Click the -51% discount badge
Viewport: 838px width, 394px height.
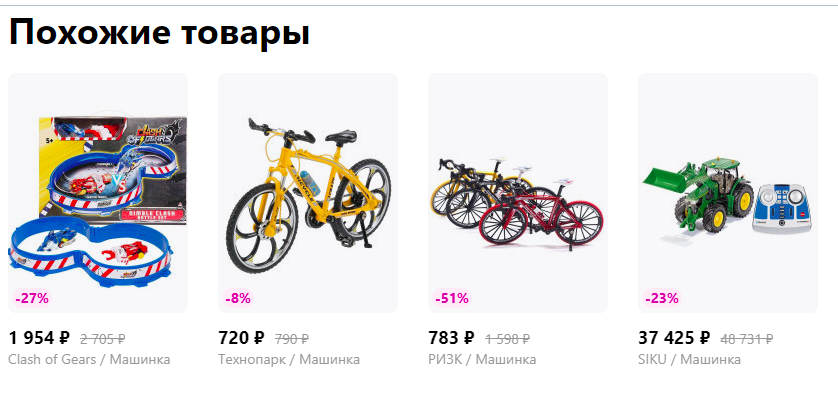coord(452,298)
